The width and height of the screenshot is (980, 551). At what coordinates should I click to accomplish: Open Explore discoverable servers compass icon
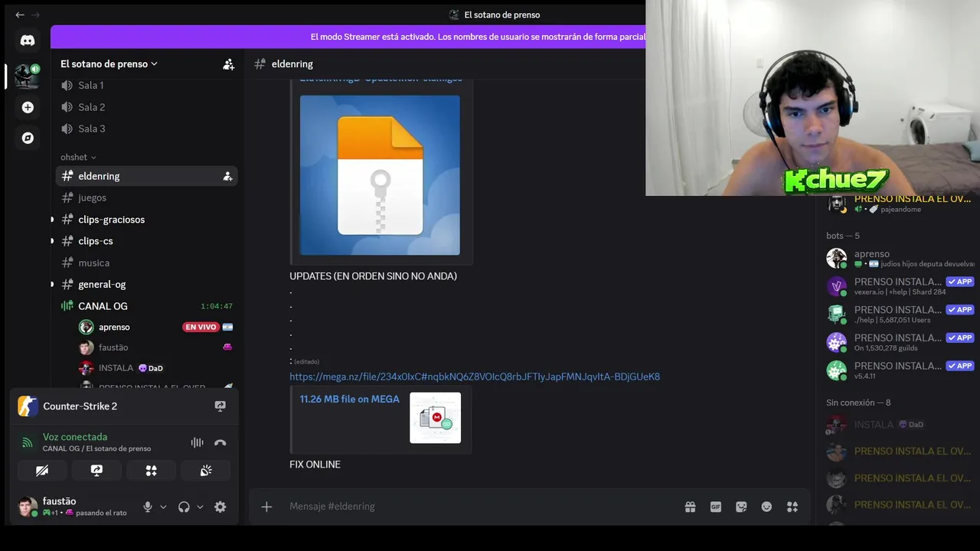click(28, 138)
